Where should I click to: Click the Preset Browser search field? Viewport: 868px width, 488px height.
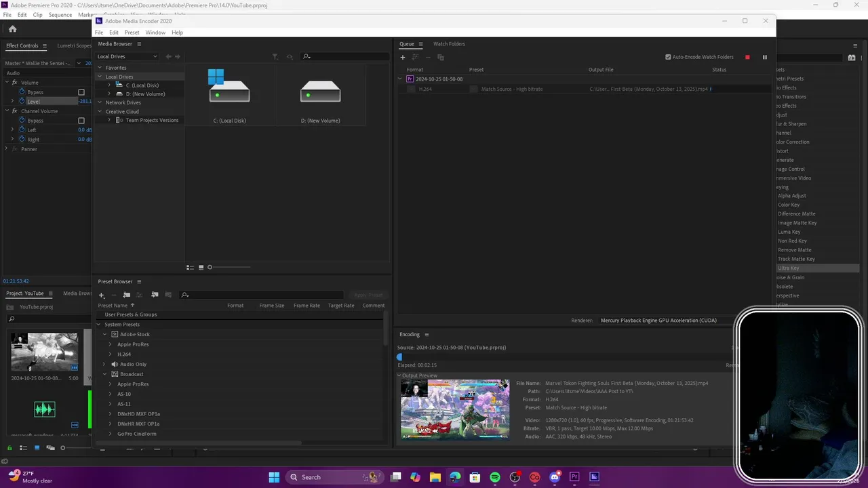(x=261, y=295)
